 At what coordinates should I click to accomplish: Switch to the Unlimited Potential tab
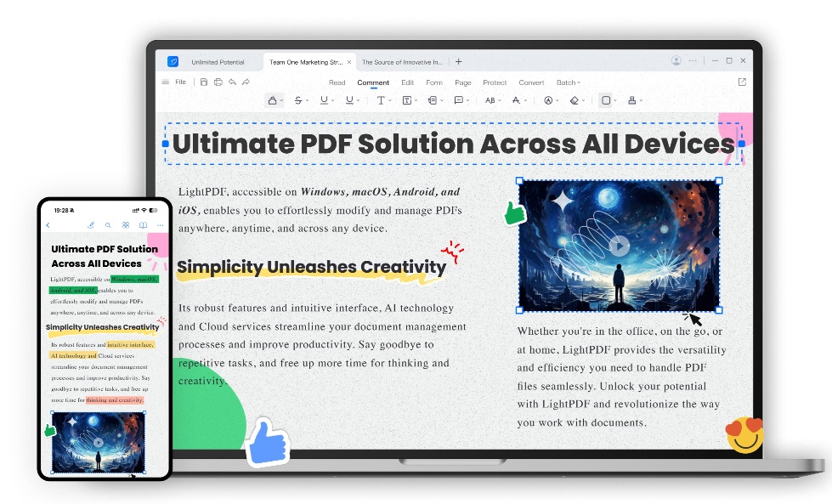click(x=218, y=62)
